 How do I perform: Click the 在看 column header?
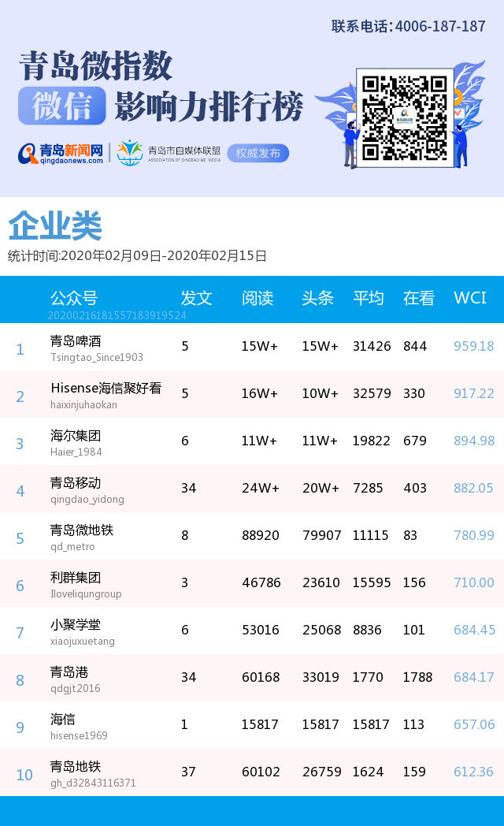coord(419,298)
